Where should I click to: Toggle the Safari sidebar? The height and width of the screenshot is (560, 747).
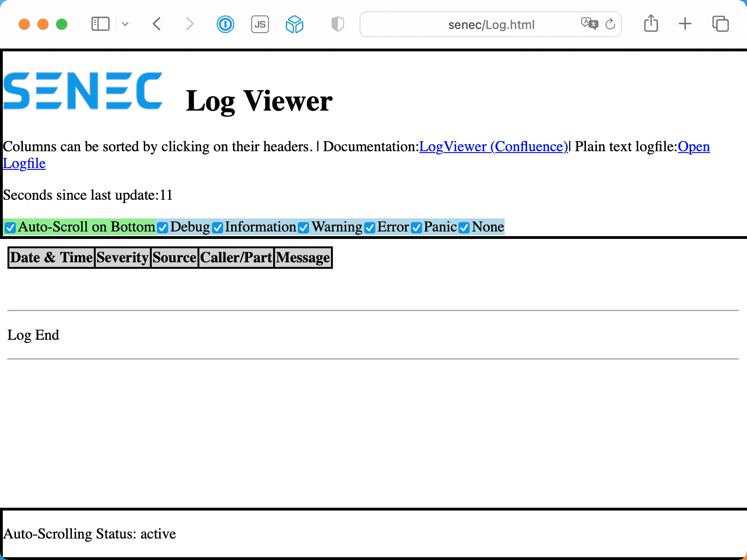tap(99, 24)
